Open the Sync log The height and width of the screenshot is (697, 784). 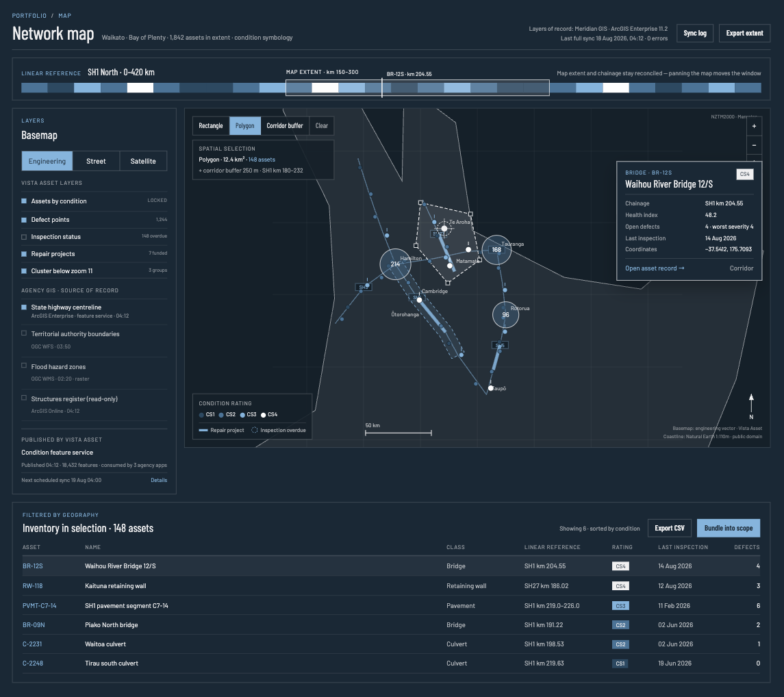[x=694, y=34]
